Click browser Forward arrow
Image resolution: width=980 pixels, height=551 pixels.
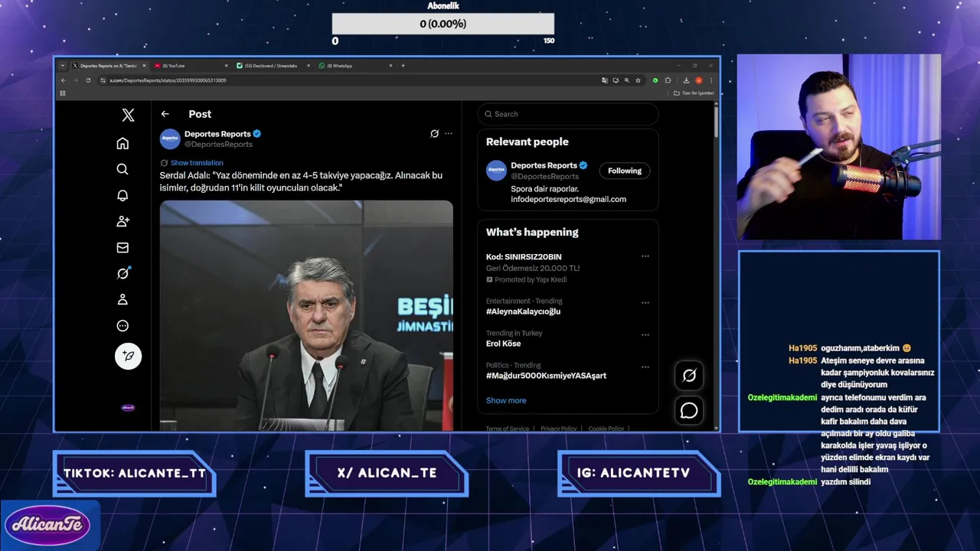pyautogui.click(x=76, y=80)
